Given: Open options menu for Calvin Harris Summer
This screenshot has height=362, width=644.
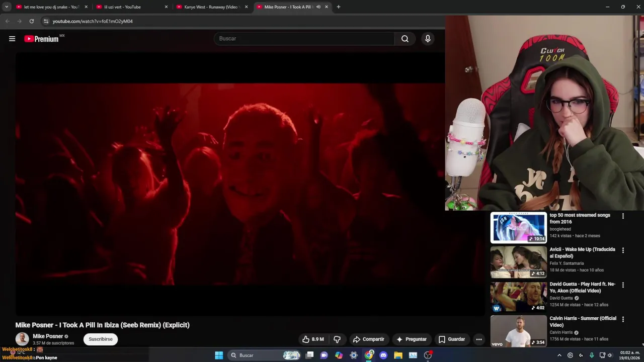Looking at the screenshot, I should 623,319.
